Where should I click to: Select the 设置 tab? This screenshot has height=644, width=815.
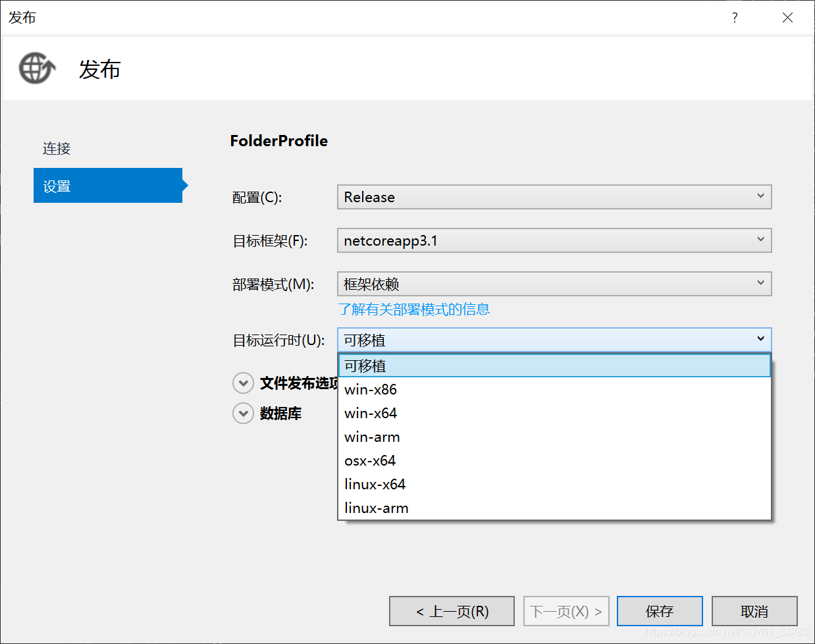tap(108, 186)
